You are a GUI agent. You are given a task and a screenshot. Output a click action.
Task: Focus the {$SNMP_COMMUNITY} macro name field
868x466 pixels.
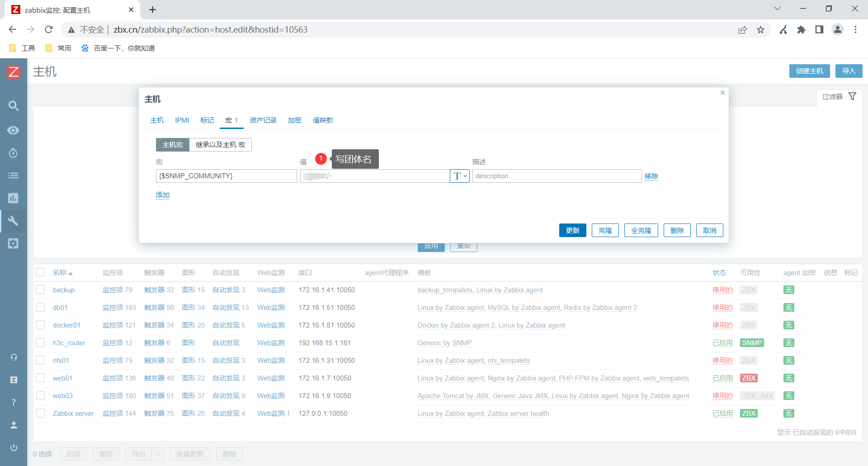tap(226, 176)
